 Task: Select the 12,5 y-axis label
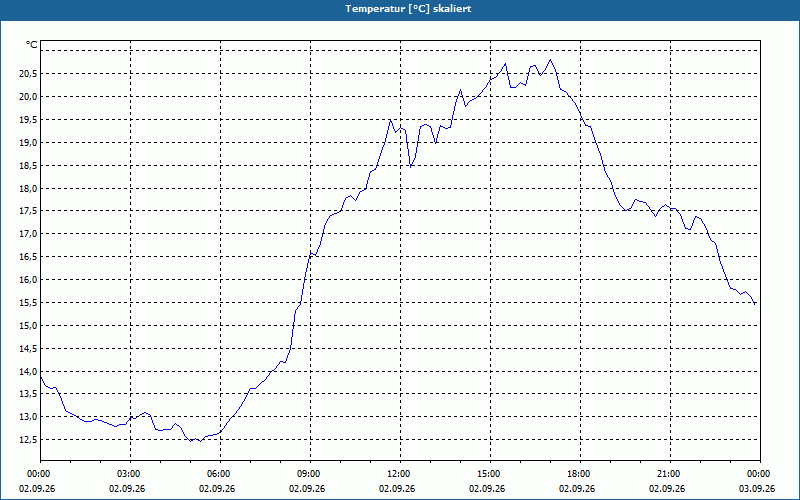tap(28, 440)
